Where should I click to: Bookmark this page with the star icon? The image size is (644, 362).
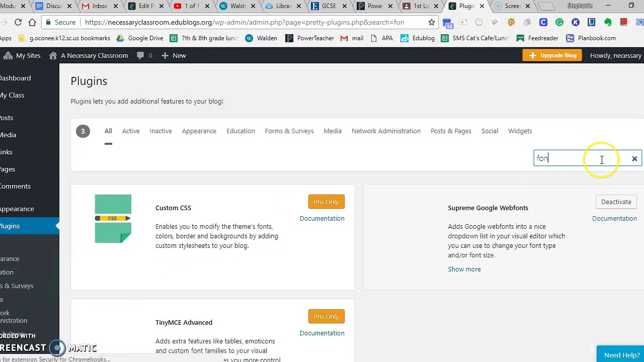[x=432, y=22]
